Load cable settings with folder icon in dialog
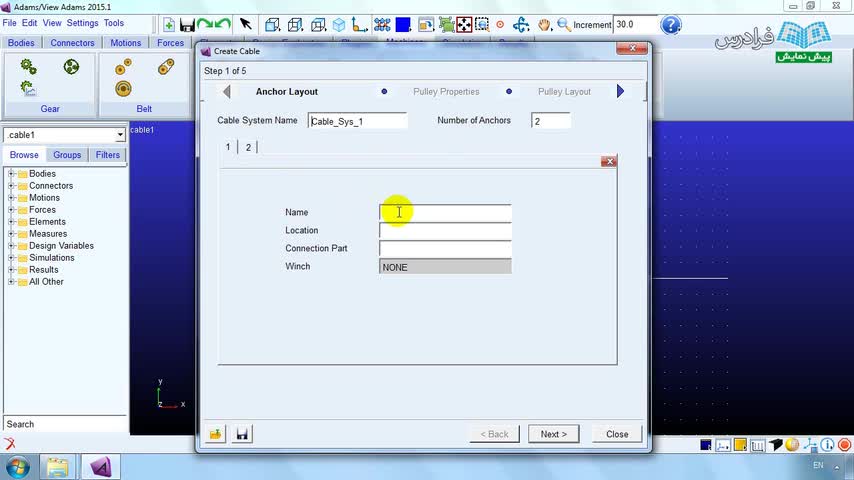The image size is (854, 480). pyautogui.click(x=216, y=434)
